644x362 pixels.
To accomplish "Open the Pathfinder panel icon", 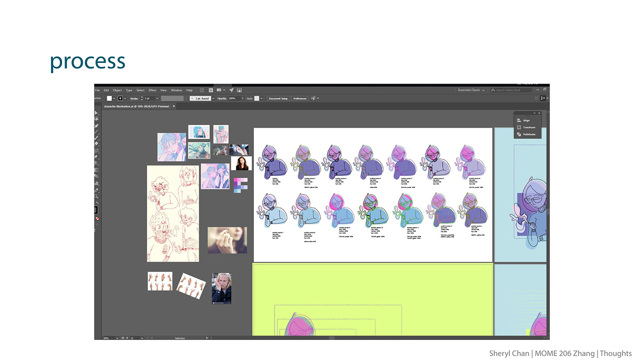I will click(x=519, y=134).
